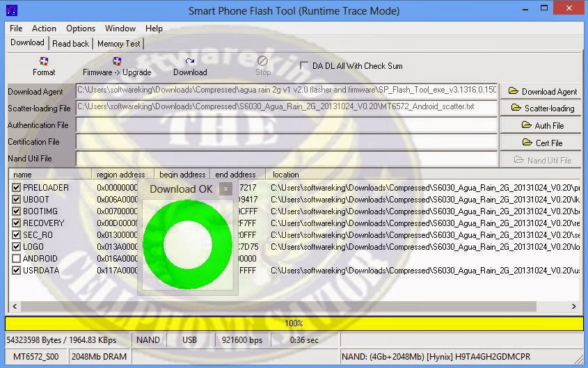
Task: Click the location column header
Action: coord(423,175)
